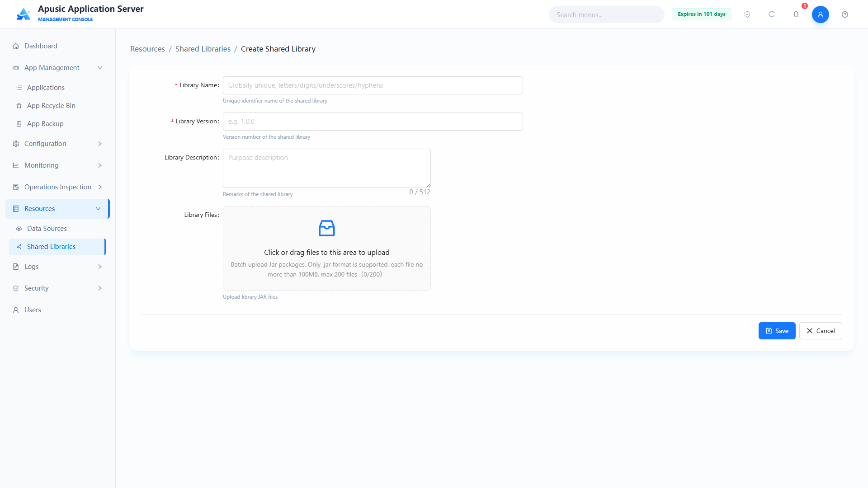Expand the Monitoring chevron
Image resolution: width=868 pixels, height=488 pixels.
[100, 165]
